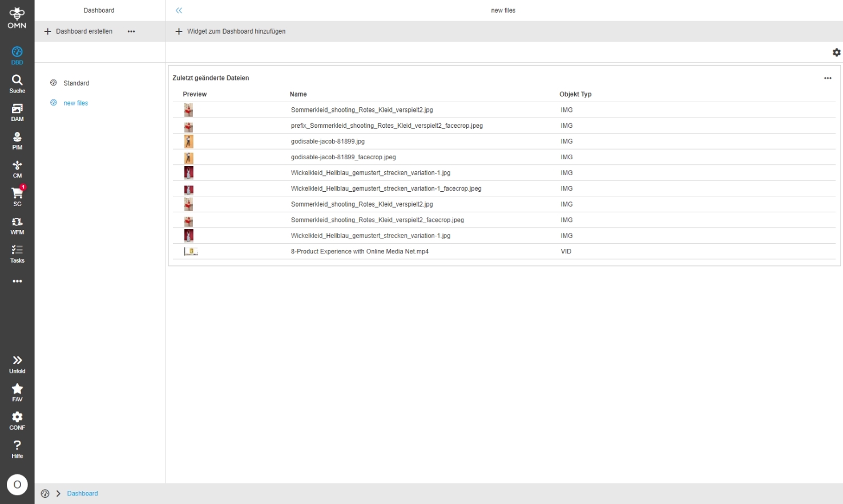Open the Hilfe help section

pyautogui.click(x=17, y=449)
